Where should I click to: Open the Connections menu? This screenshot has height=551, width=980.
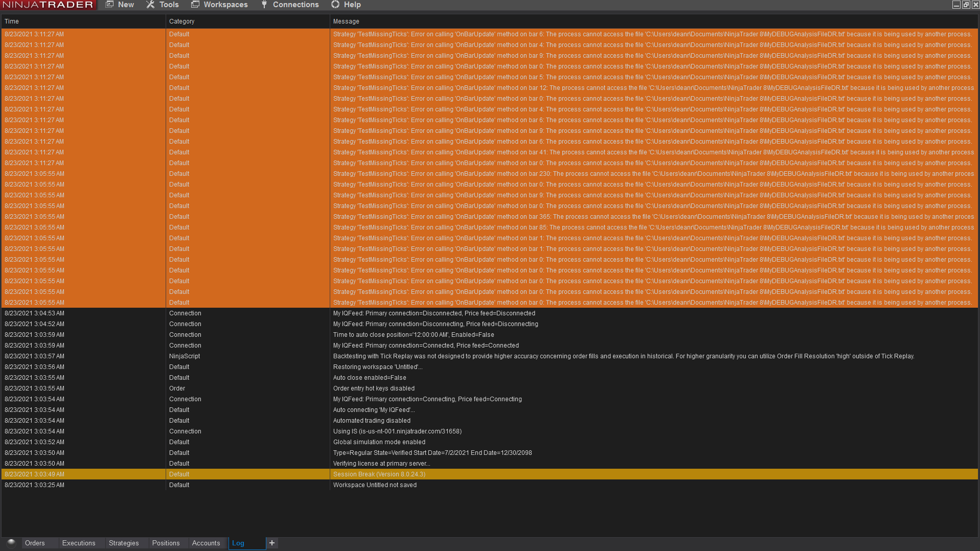pos(290,5)
